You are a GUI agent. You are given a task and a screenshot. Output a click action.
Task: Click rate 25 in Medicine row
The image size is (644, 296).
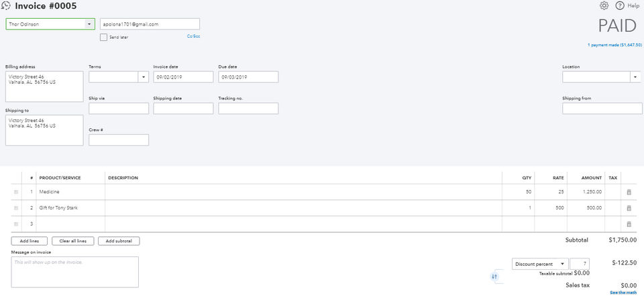point(550,192)
